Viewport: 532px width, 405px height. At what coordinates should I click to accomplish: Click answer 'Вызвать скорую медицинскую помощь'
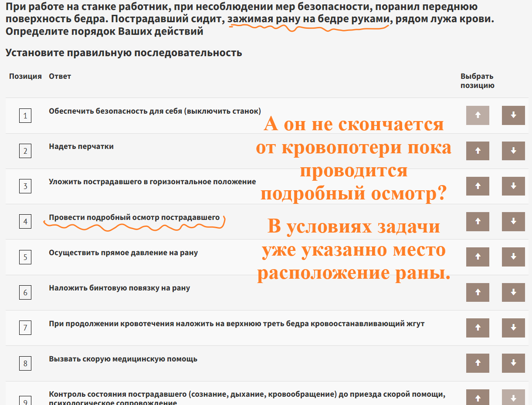[123, 359]
